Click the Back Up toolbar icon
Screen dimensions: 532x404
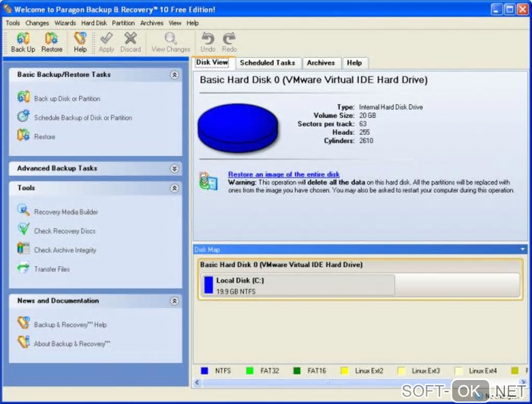click(23, 38)
